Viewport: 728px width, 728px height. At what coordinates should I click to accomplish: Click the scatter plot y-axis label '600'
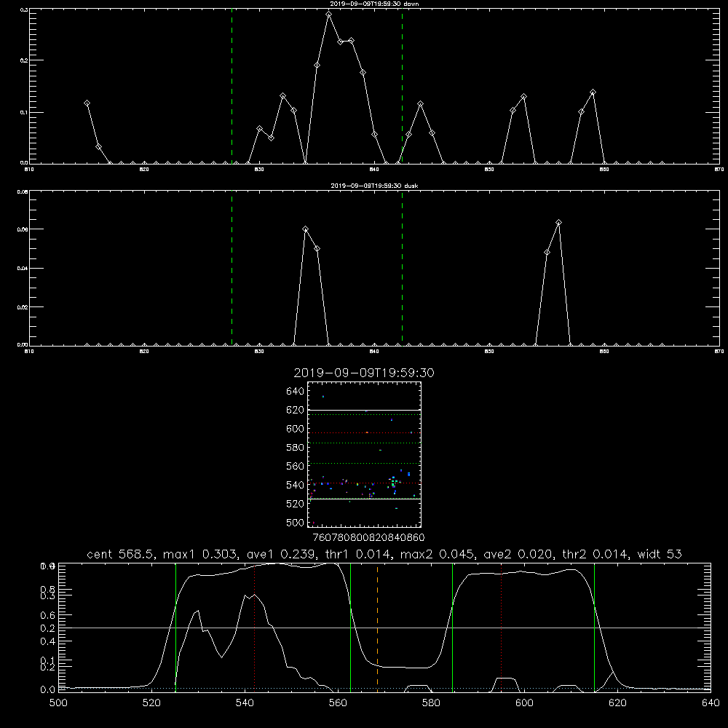click(296, 429)
